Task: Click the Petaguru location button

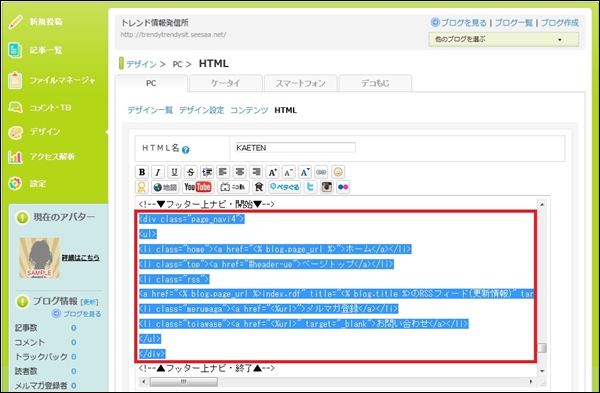Action: click(x=285, y=187)
